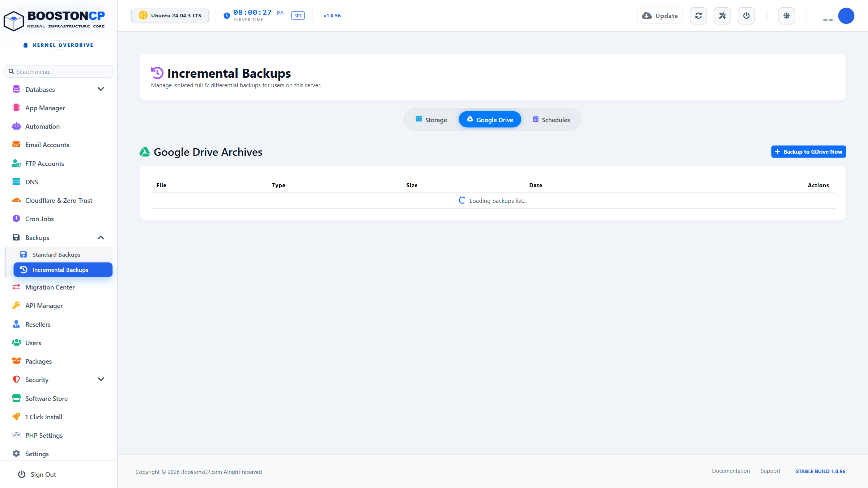
Task: Open the Software Store icon
Action: (x=16, y=398)
